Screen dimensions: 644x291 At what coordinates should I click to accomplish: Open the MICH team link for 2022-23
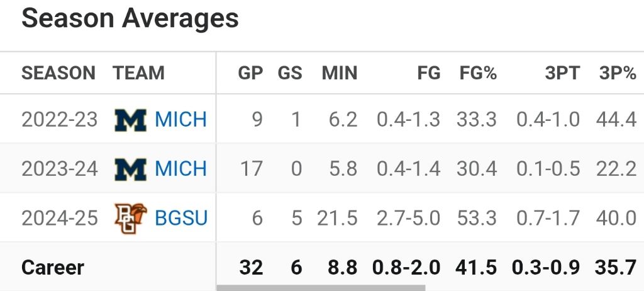[x=180, y=119]
